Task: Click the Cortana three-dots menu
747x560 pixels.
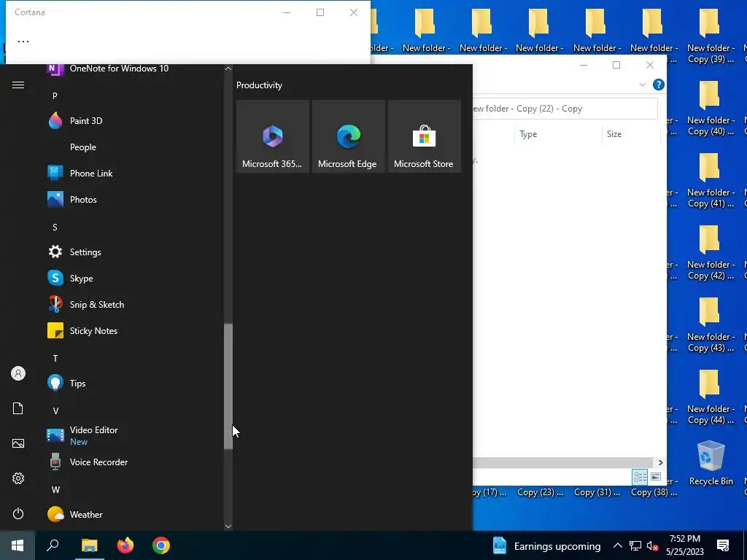Action: coord(23,42)
